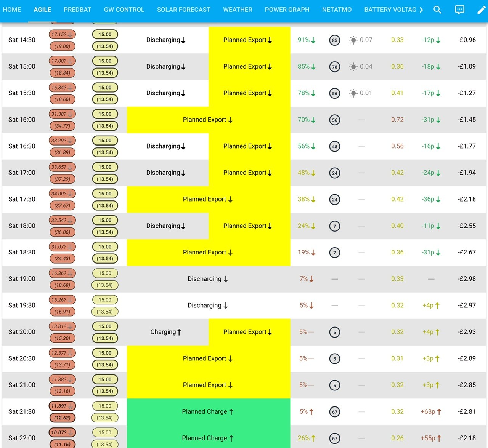The width and height of the screenshot is (488, 448).
Task: Switch to the PREDBAT tab
Action: tap(77, 10)
